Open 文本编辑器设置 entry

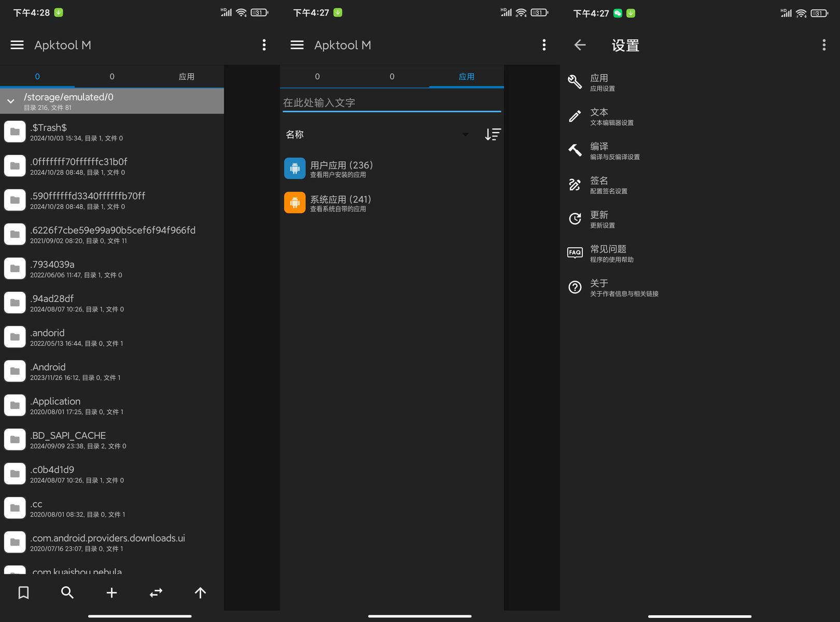click(x=700, y=116)
